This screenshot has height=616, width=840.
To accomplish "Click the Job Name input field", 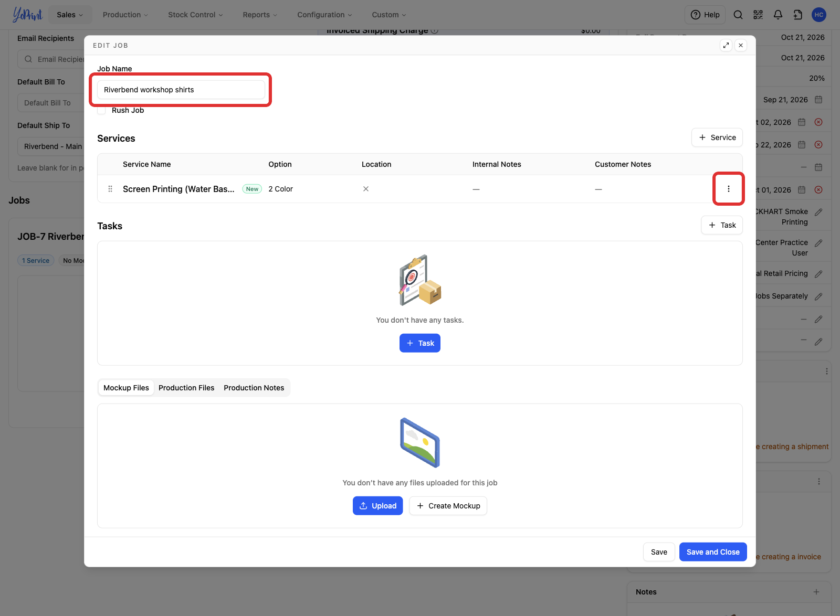I will [181, 90].
